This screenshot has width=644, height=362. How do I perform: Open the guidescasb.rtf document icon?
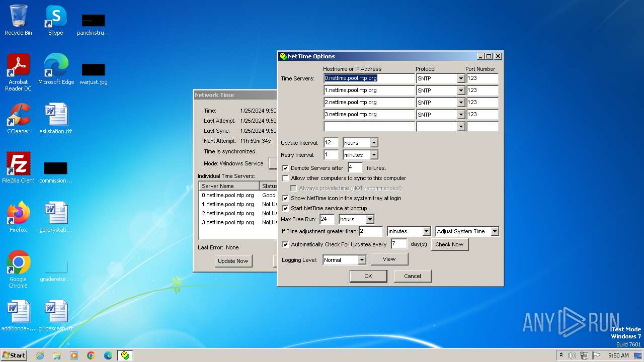[x=56, y=315]
